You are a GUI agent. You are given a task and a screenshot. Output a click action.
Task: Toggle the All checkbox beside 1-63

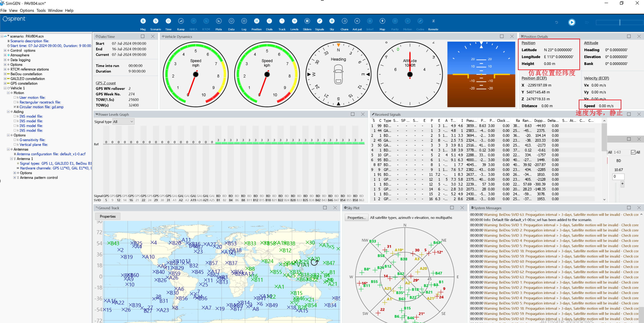pos(633,152)
